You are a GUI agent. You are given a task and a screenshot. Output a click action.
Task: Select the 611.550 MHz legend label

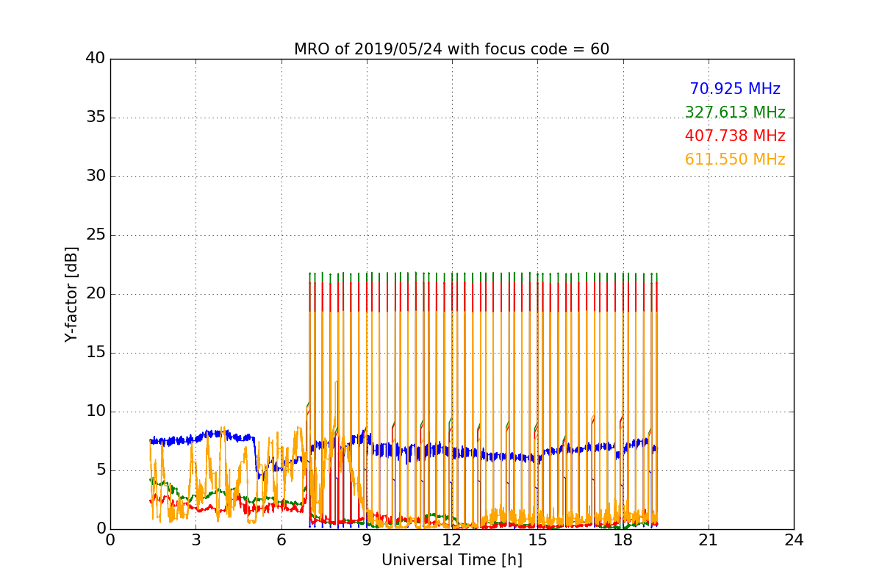coord(735,159)
